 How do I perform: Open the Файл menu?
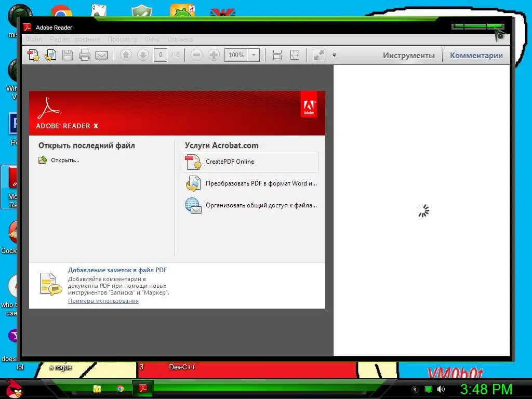[34, 39]
